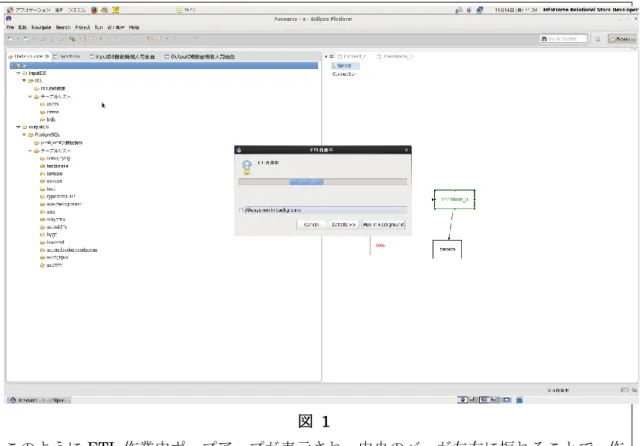640x446 pixels.
Task: Collapse the InputDB tree node
Action: point(18,73)
